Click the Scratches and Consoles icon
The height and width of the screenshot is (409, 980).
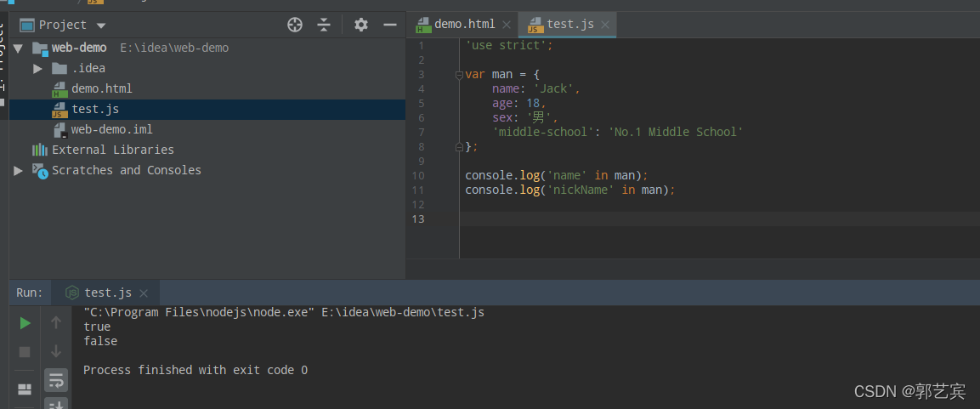coord(40,171)
